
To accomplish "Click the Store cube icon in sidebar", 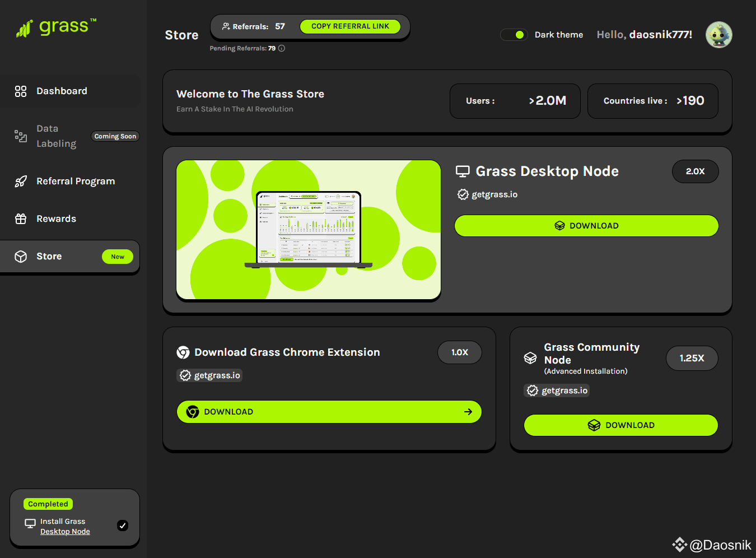I will 21,257.
